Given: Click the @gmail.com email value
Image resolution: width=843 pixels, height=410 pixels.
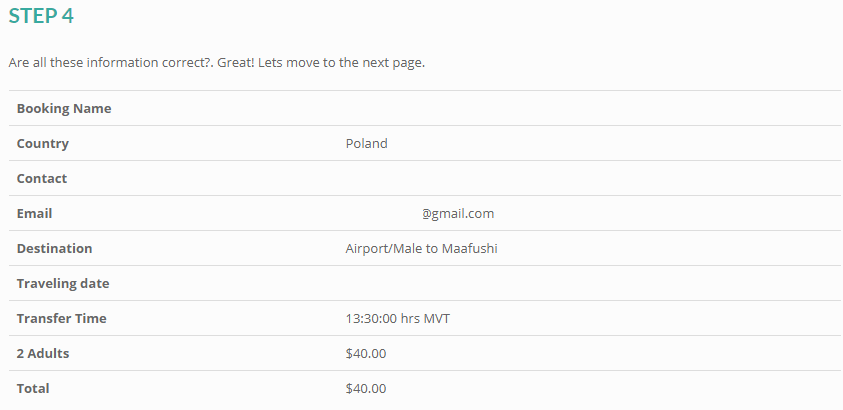Looking at the screenshot, I should [x=458, y=213].
